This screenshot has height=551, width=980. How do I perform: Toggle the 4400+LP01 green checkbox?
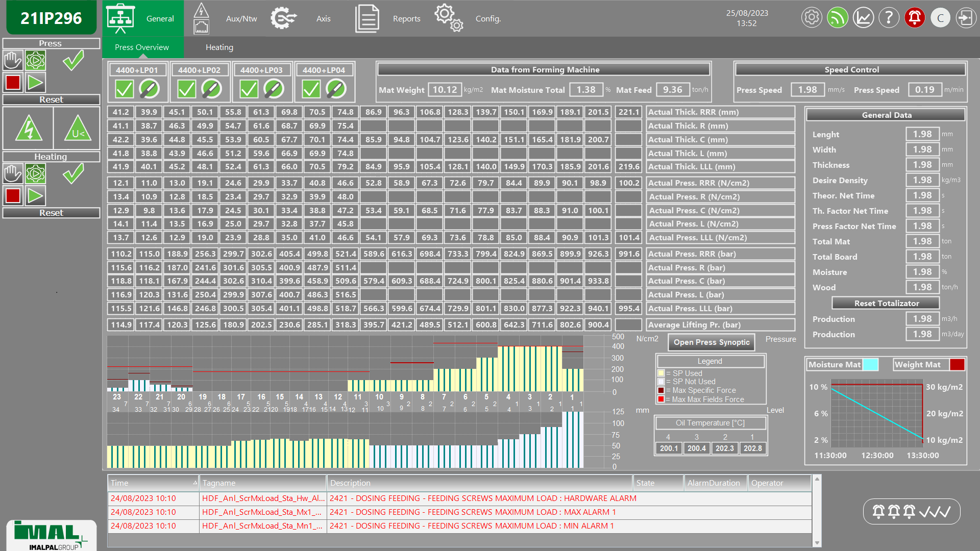pyautogui.click(x=124, y=89)
